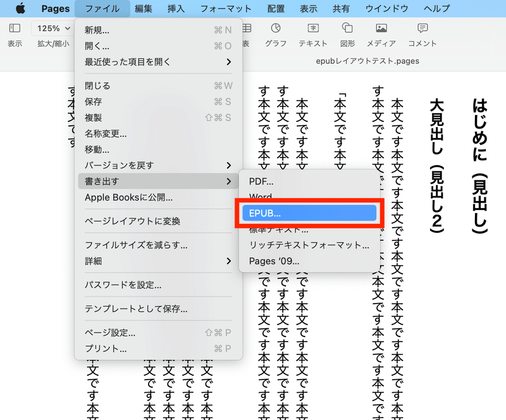Choose 閉じる menu item

pyautogui.click(x=159, y=85)
